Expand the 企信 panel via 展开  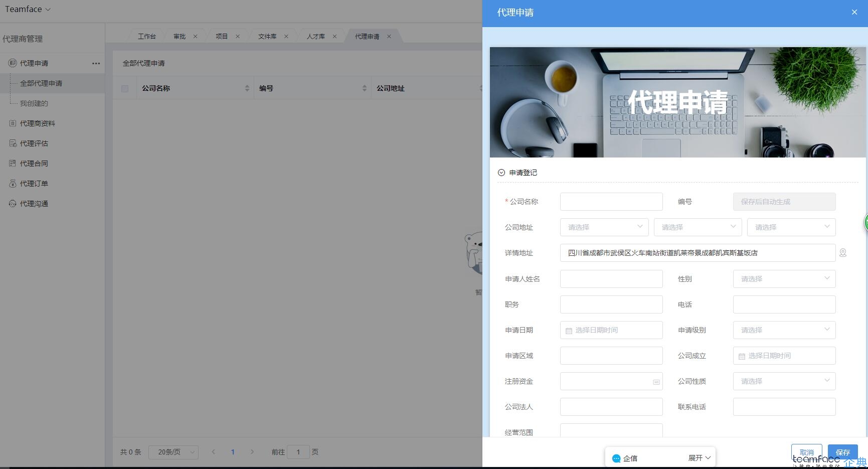pyautogui.click(x=700, y=457)
